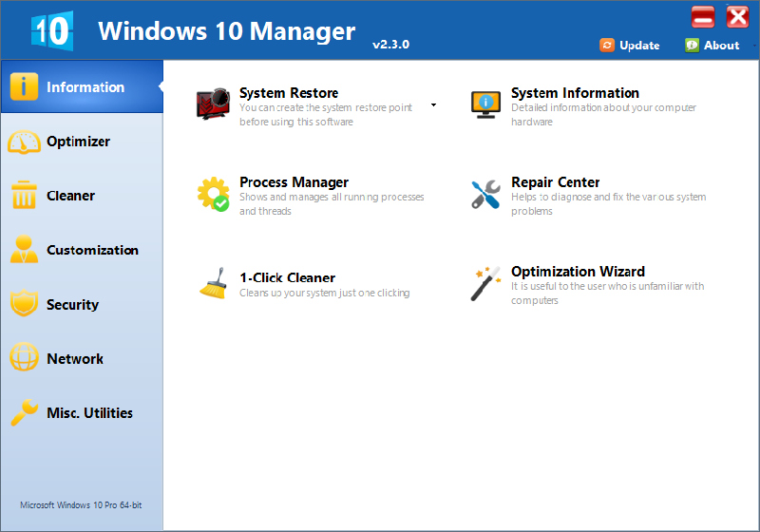Click the 1-Click Cleaner broom icon
This screenshot has width=760, height=532.
point(213,283)
